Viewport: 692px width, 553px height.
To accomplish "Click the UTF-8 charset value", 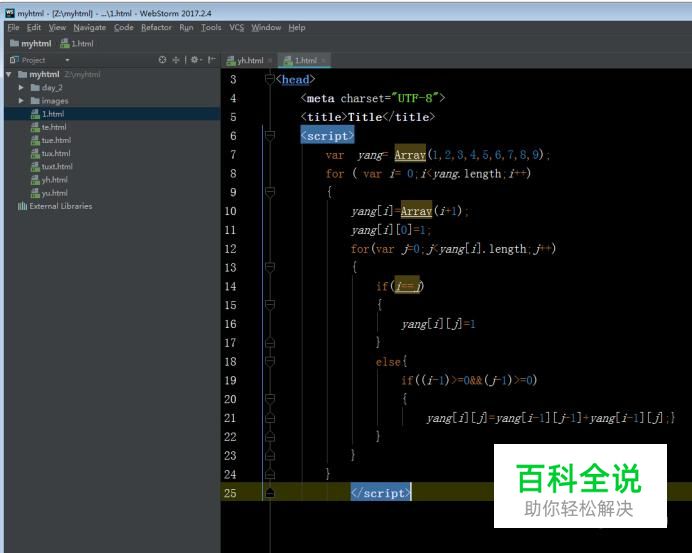I will (x=414, y=98).
